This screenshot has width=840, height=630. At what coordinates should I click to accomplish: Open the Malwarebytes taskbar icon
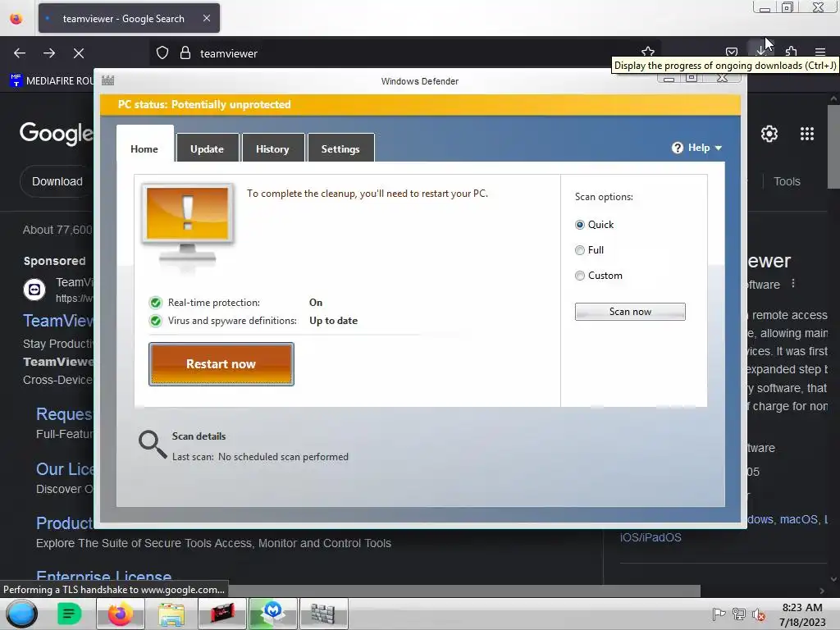[273, 613]
